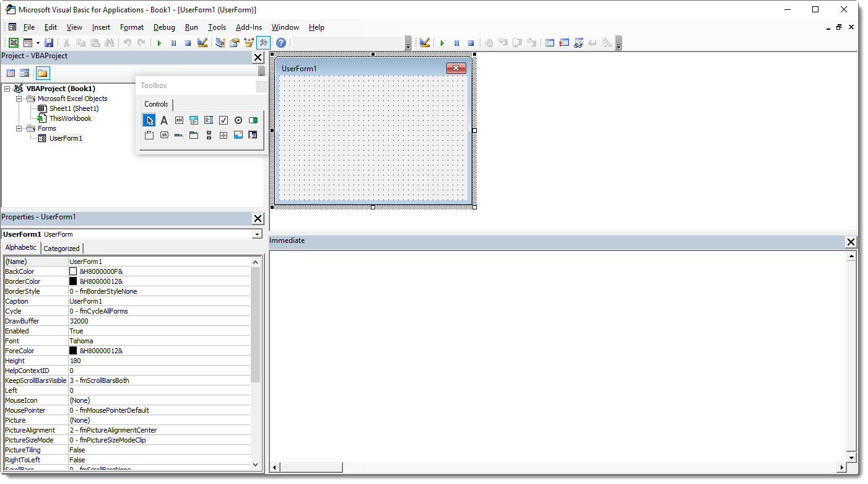Switch to the Categorized properties tab
The height and width of the screenshot is (484, 868).
[61, 249]
